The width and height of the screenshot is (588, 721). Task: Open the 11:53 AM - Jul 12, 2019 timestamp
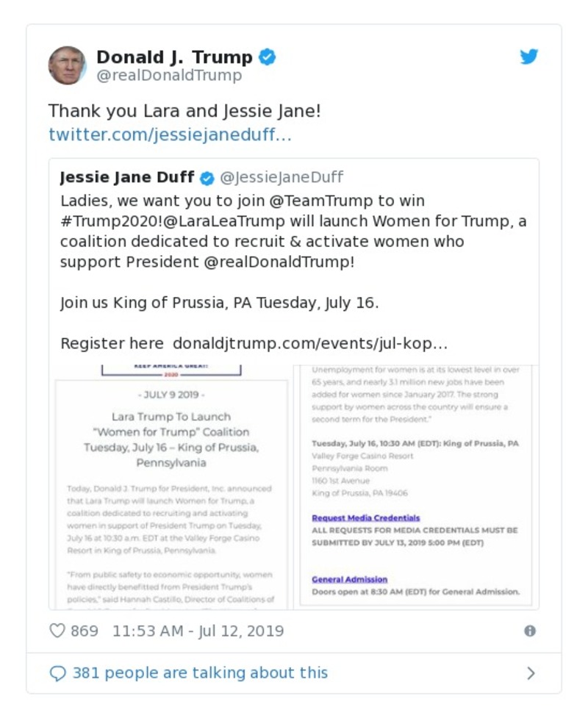[x=198, y=631]
